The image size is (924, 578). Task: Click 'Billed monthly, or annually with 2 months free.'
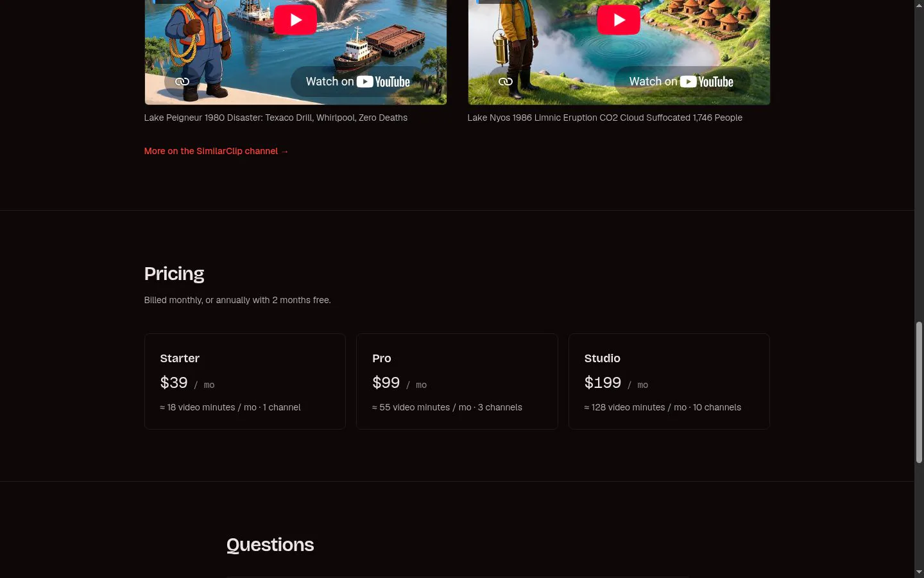(x=237, y=300)
